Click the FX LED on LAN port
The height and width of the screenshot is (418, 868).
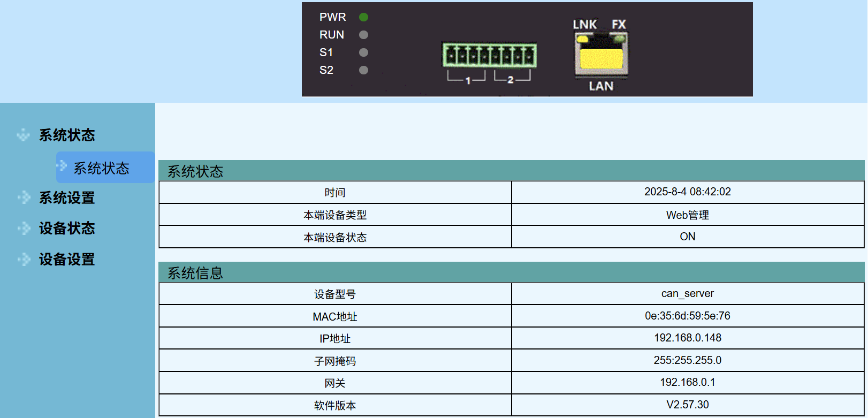point(620,39)
